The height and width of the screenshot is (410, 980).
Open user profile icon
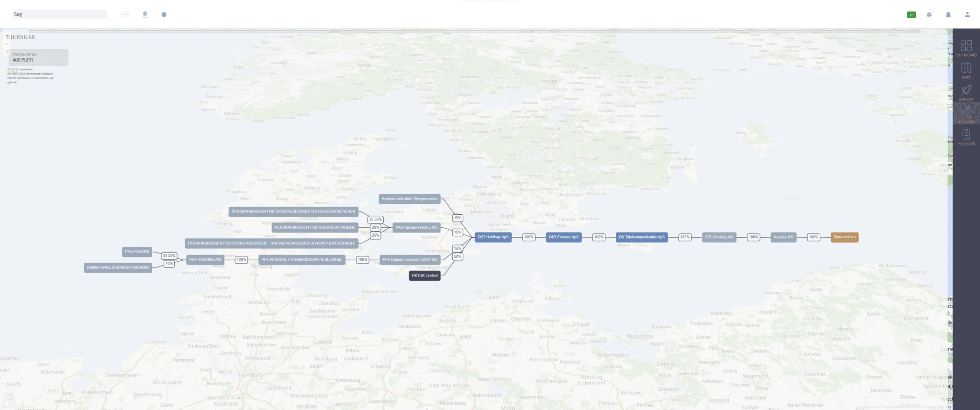[x=967, y=15]
